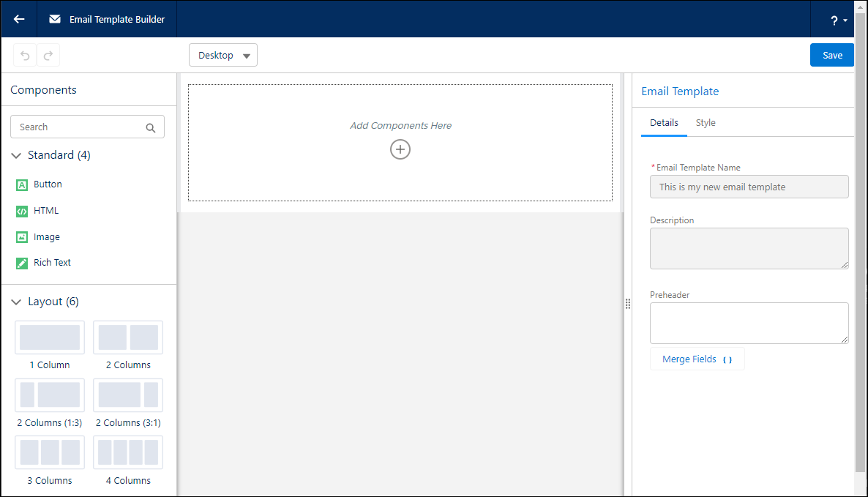The image size is (868, 497).
Task: Select the Image component icon
Action: tap(21, 236)
